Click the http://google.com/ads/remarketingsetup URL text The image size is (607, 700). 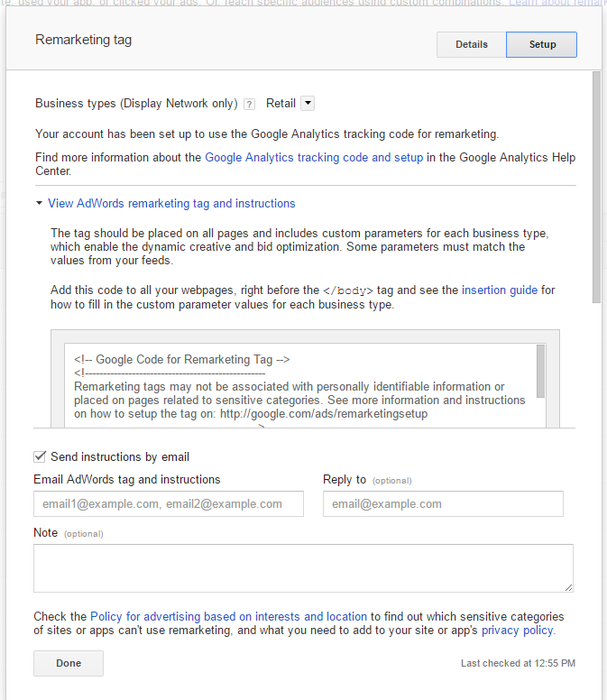click(x=324, y=414)
